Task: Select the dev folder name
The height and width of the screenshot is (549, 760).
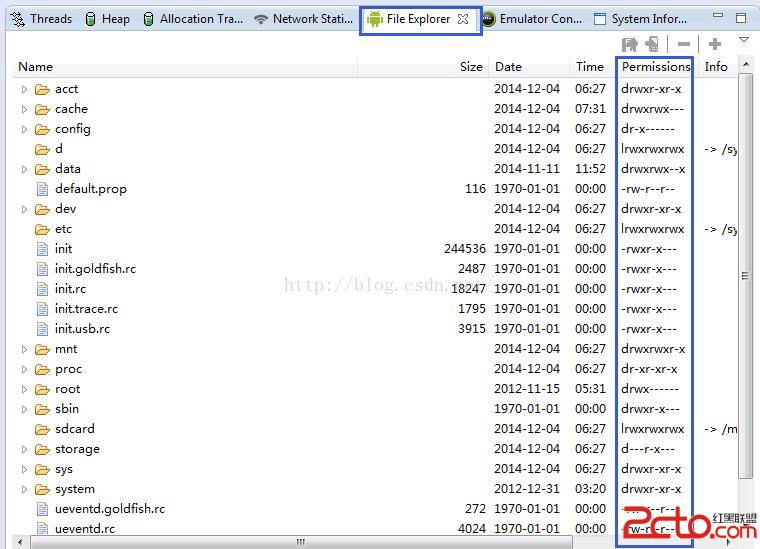Action: click(x=65, y=209)
